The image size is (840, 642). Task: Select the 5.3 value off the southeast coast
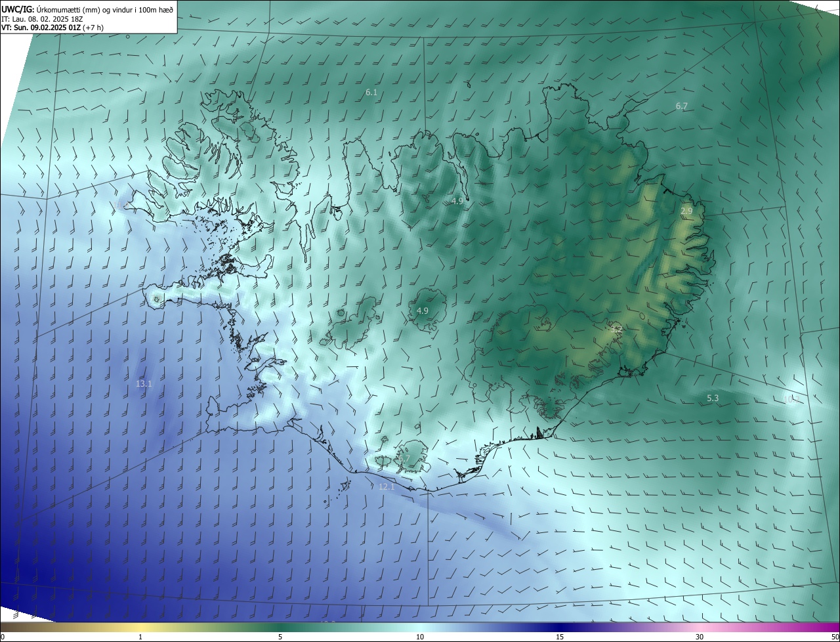713,398
